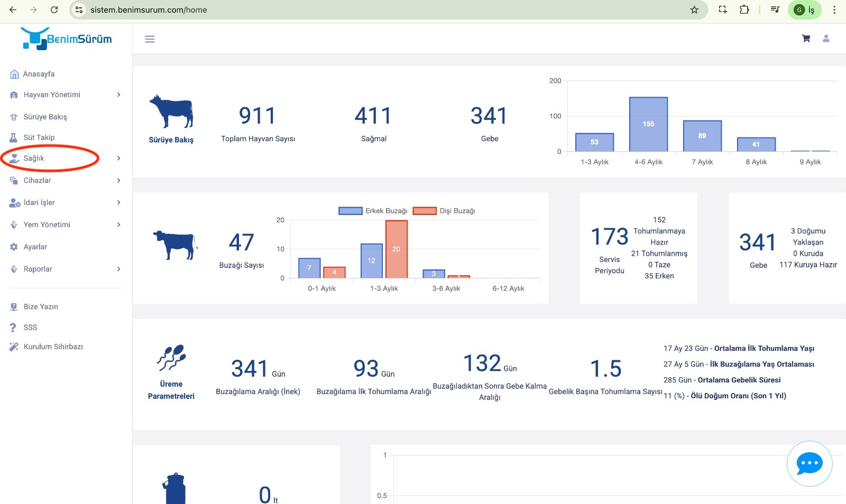The image size is (846, 504).
Task: Click the 4-6 Aylık bar showing 155
Action: point(648,124)
